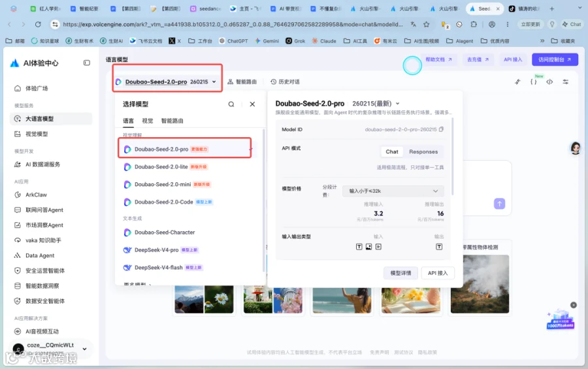Switch to the 视觉 tab
The image size is (588, 369).
[x=148, y=121]
